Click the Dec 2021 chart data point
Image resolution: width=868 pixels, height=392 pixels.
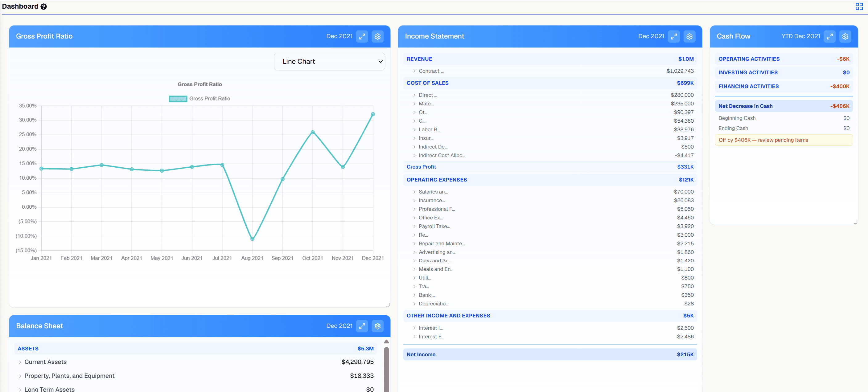point(373,115)
